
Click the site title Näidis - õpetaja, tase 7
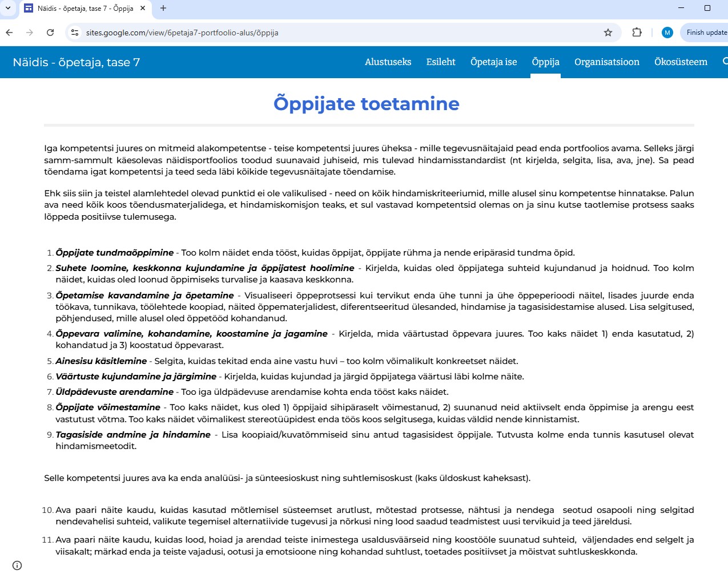pyautogui.click(x=77, y=62)
